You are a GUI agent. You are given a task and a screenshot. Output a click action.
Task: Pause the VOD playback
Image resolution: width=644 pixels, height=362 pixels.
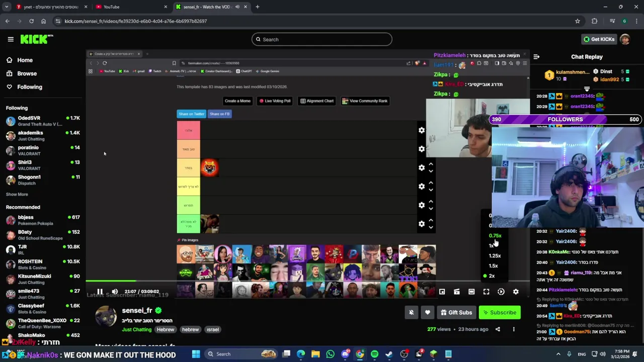coord(100,292)
